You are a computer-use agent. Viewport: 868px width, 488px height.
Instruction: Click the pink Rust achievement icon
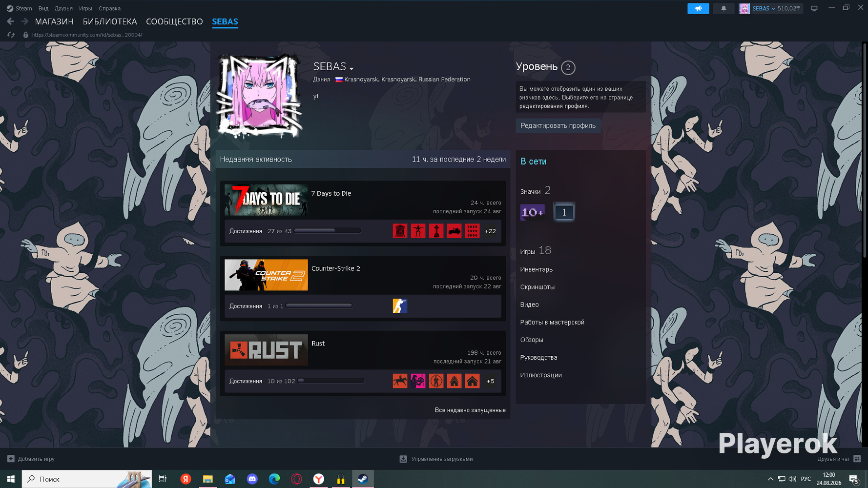(418, 381)
